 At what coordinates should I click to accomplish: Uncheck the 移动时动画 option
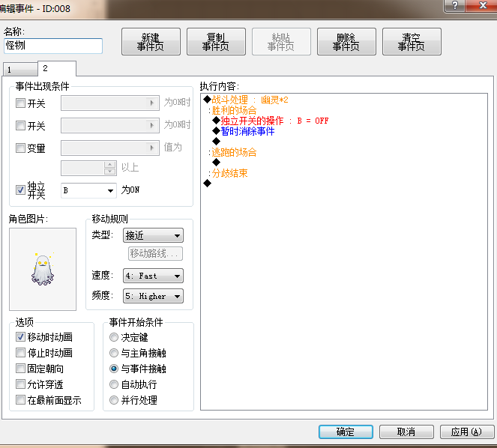click(x=20, y=337)
